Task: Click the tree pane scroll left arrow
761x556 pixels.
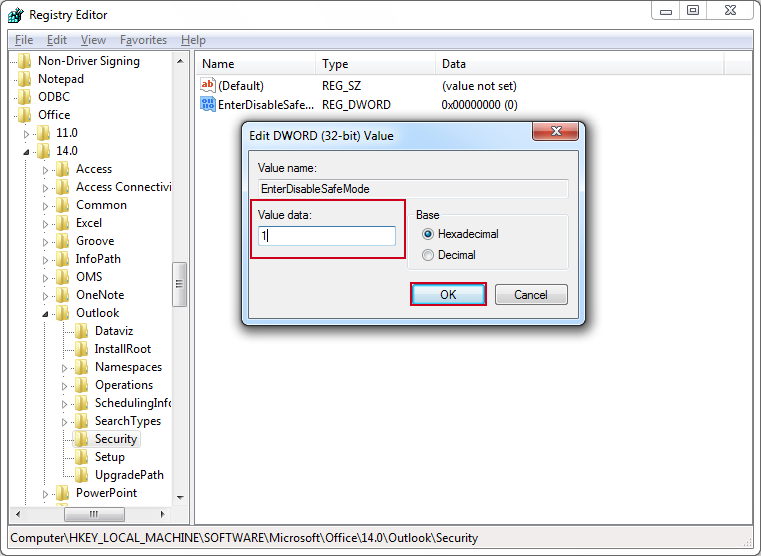Action: click(x=18, y=514)
